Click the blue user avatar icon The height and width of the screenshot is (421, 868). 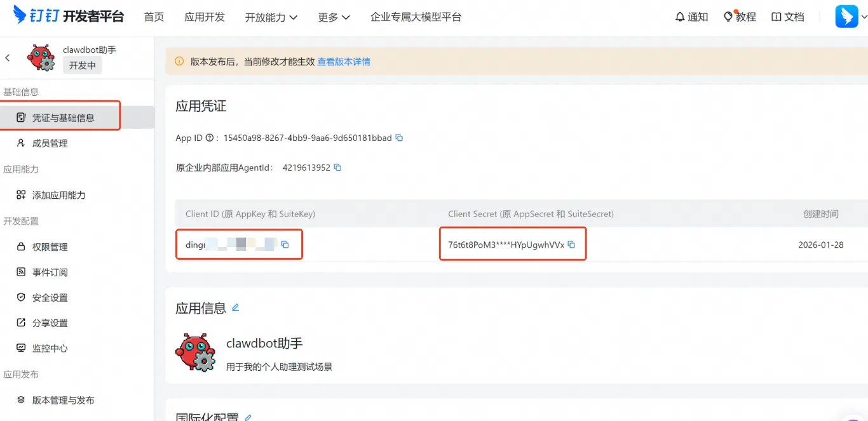[846, 17]
